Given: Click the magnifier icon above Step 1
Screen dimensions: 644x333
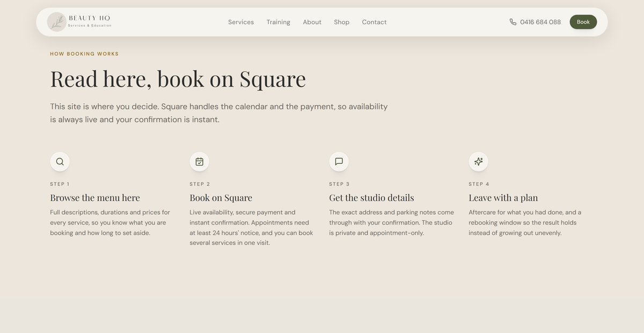Looking at the screenshot, I should 60,162.
